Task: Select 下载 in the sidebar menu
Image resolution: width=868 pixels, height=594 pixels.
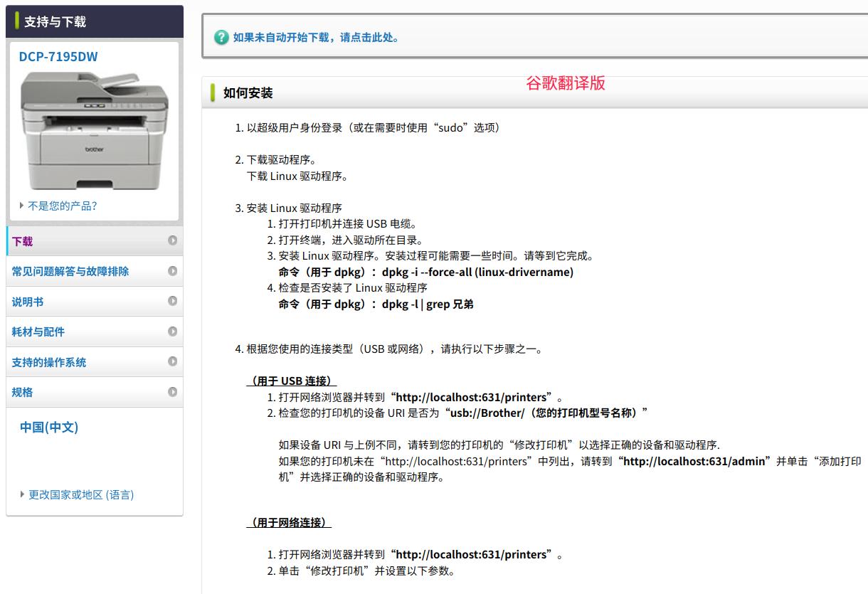Action: pos(22,241)
